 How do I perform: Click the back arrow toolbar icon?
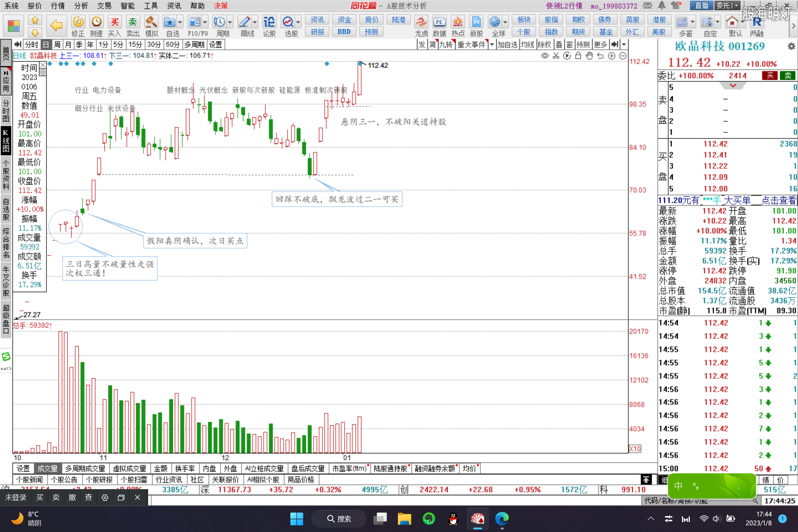56,25
